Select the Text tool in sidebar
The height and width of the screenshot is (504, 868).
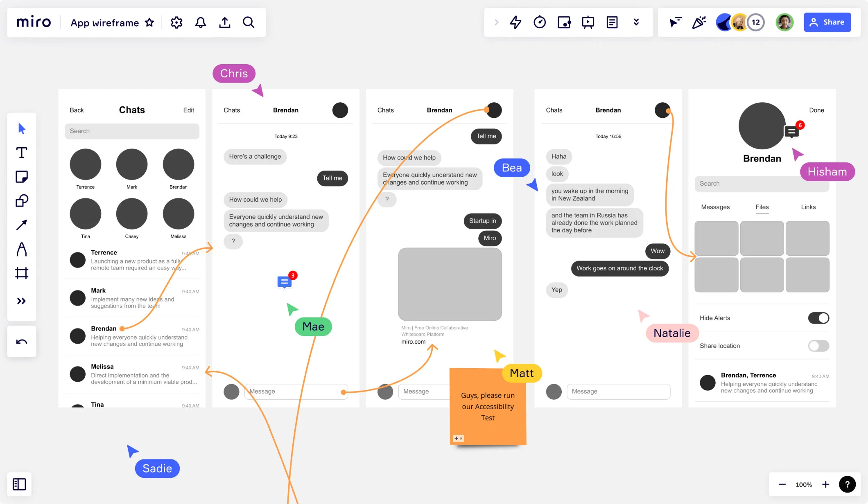click(22, 153)
